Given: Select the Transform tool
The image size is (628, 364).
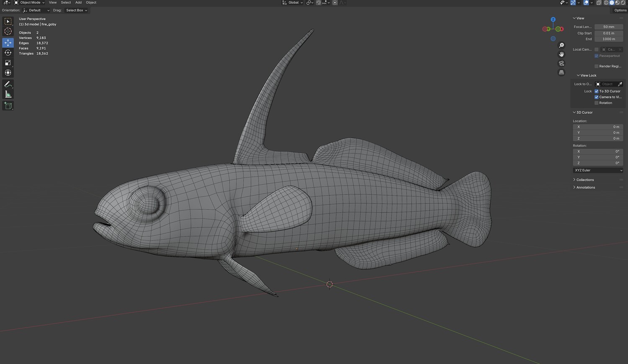Looking at the screenshot, I should coord(8,73).
